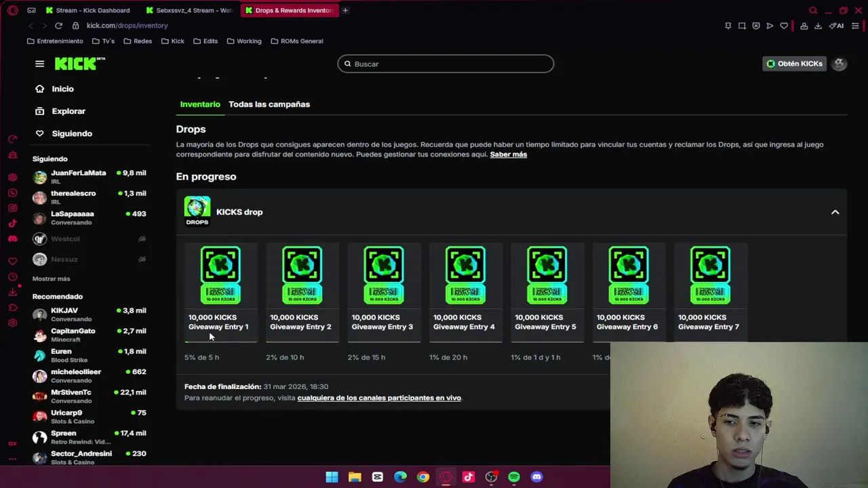Open WhatsApp in the Opera sidebar
This screenshot has height=488, width=868.
pos(12,192)
